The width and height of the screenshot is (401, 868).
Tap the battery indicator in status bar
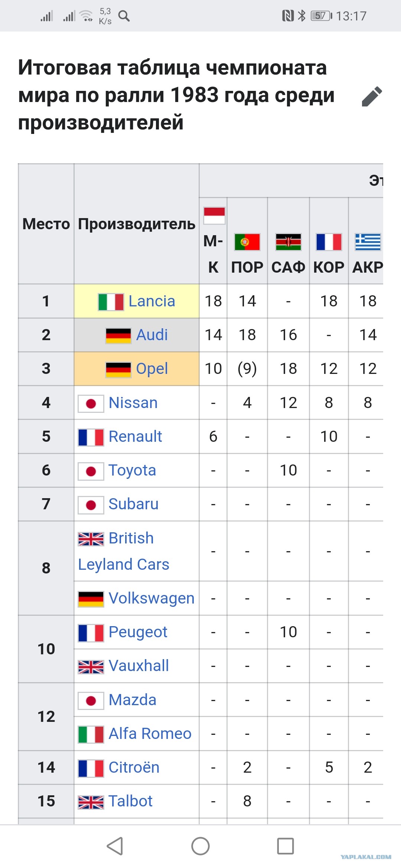(x=321, y=16)
